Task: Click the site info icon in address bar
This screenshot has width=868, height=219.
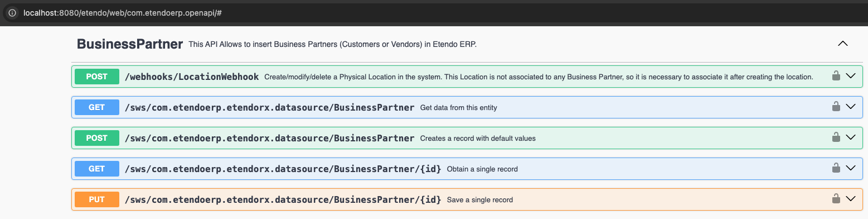Action: coord(12,12)
